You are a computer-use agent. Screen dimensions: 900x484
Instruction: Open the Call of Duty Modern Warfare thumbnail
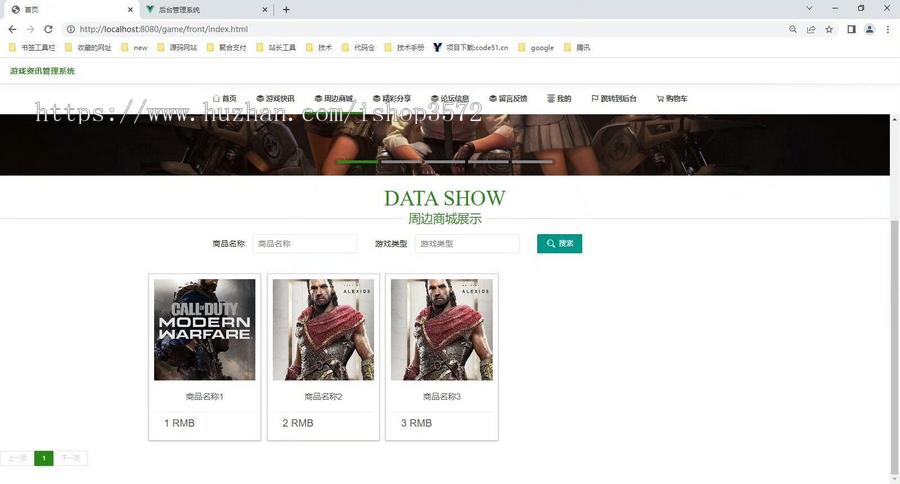[x=204, y=330]
